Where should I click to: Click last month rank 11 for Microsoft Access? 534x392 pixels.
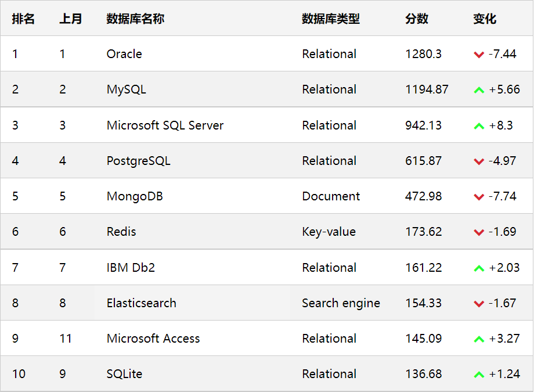[x=66, y=339]
